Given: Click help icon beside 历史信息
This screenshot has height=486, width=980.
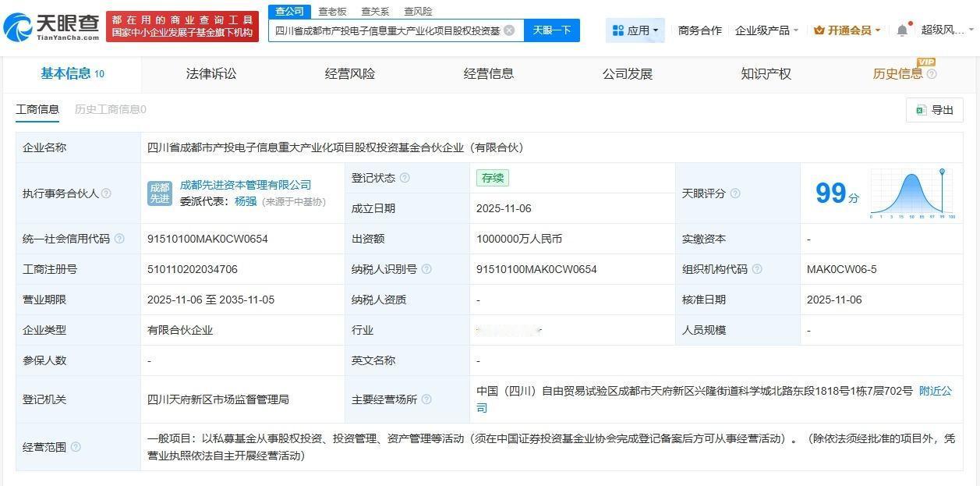Looking at the screenshot, I should click(x=932, y=74).
